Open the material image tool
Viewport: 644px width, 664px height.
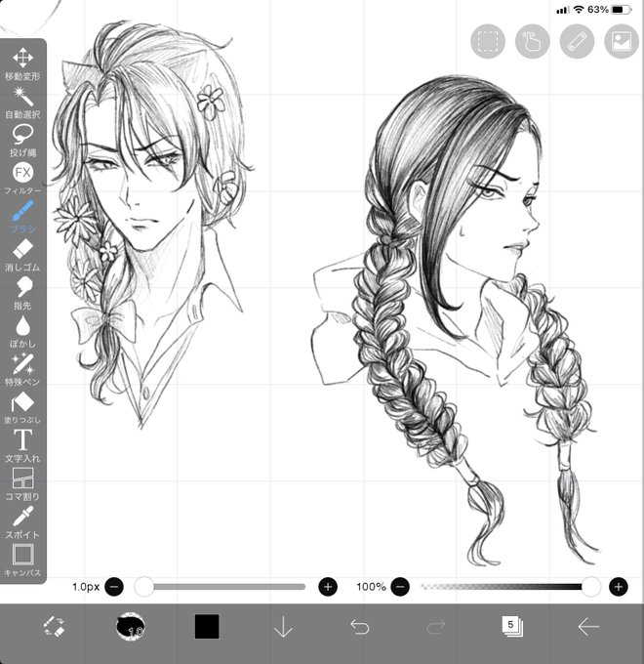click(x=622, y=41)
